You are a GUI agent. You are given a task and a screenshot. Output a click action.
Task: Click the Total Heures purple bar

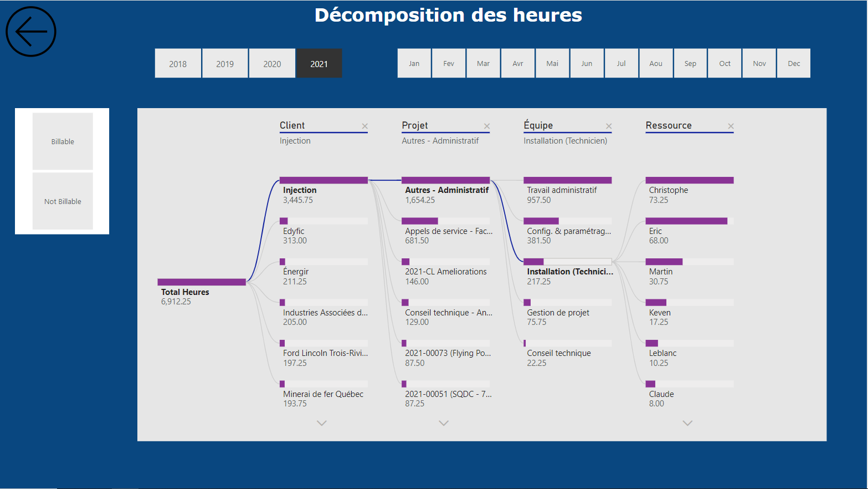coord(202,282)
